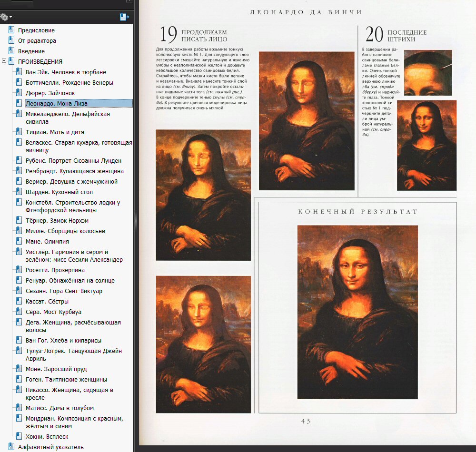
Task: Click bookmark icon for Дюрер. Зайчонок
Action: click(x=19, y=92)
